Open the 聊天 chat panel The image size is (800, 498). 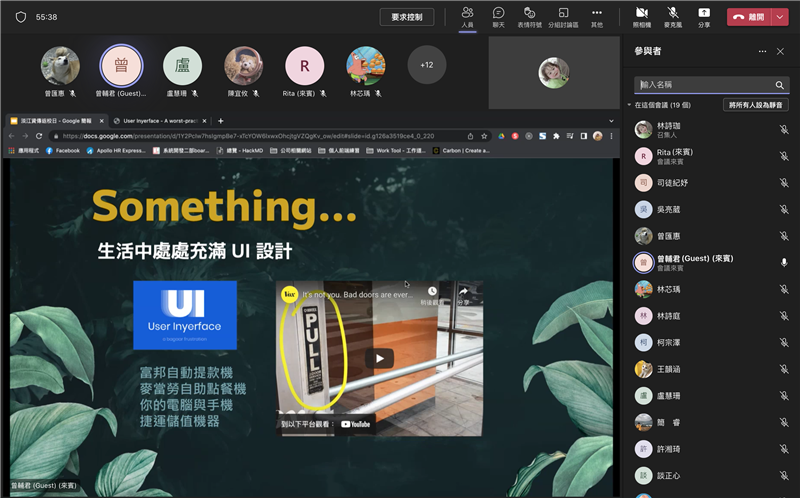pos(498,16)
